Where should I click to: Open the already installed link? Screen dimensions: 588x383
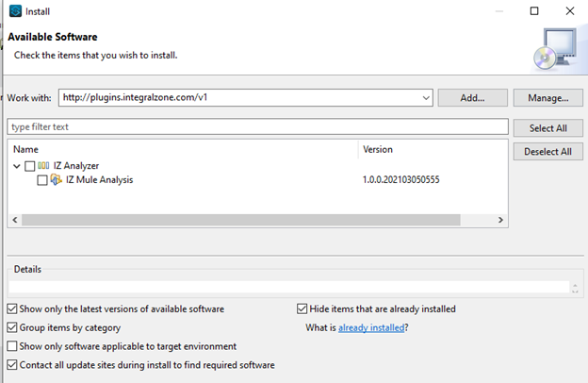pos(371,328)
